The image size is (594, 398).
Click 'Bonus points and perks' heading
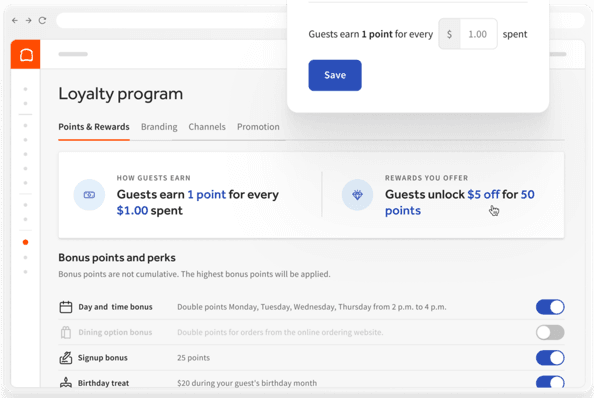click(x=117, y=258)
